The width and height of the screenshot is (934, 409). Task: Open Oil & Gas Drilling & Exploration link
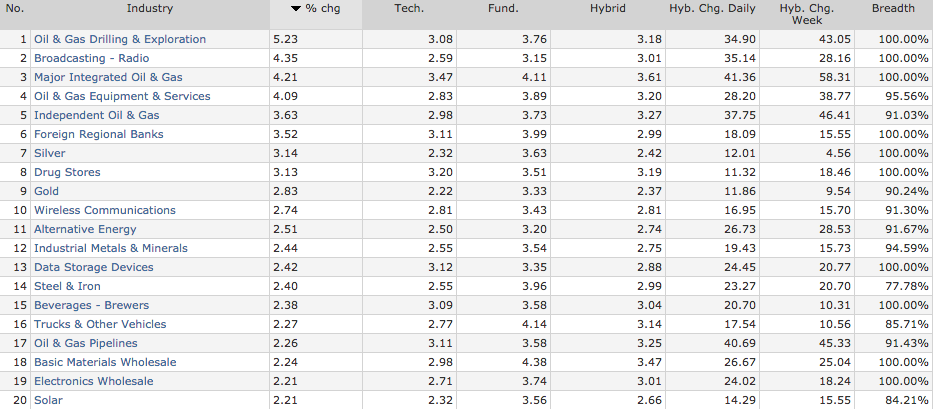point(120,39)
